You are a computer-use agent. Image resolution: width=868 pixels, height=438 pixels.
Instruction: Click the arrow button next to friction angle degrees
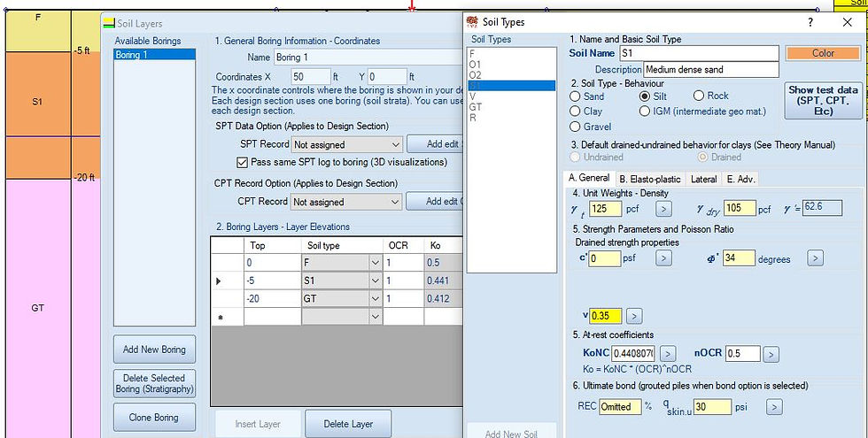coord(815,257)
